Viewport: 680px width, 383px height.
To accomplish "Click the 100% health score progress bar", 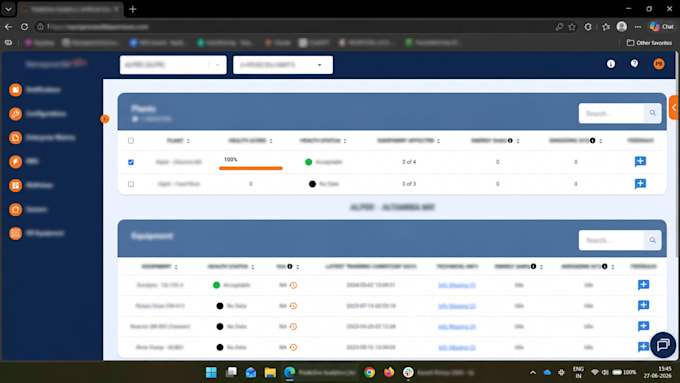I will [x=251, y=168].
